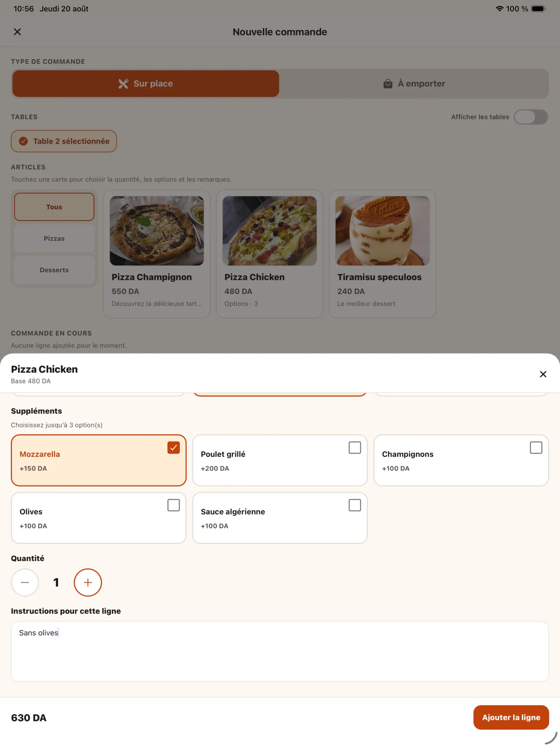Check the Poulet grillé supplement
The image size is (560, 747).
point(355,447)
